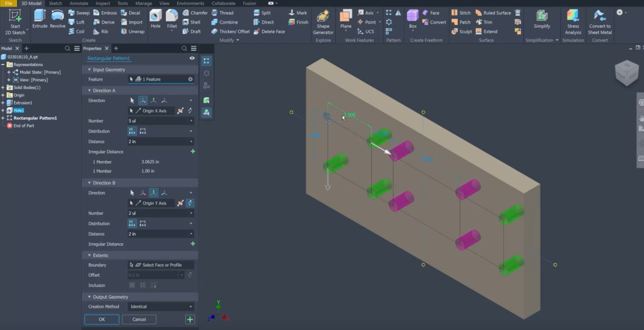Click Convert to Sheet Metal
Viewport: 644px width, 330px height.
600,22
